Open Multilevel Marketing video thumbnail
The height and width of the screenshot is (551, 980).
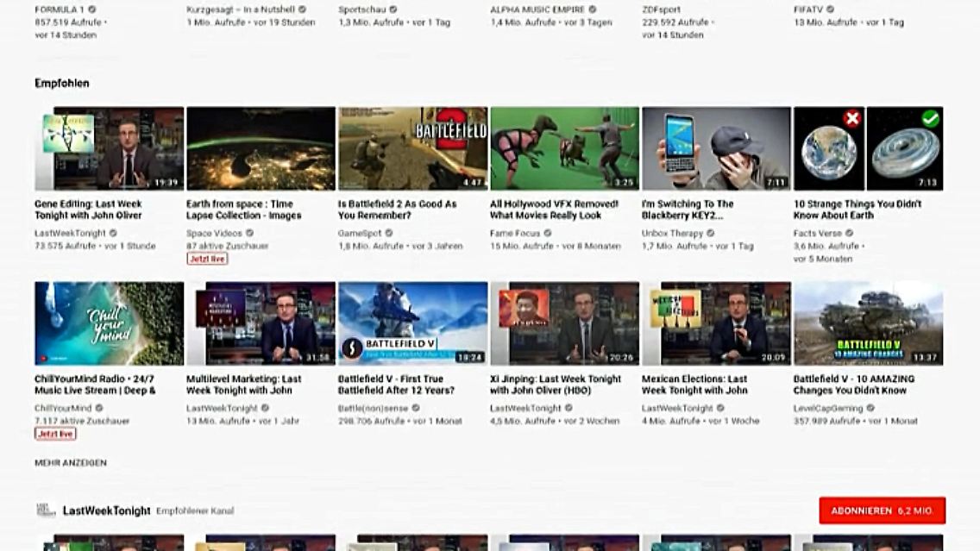(261, 323)
